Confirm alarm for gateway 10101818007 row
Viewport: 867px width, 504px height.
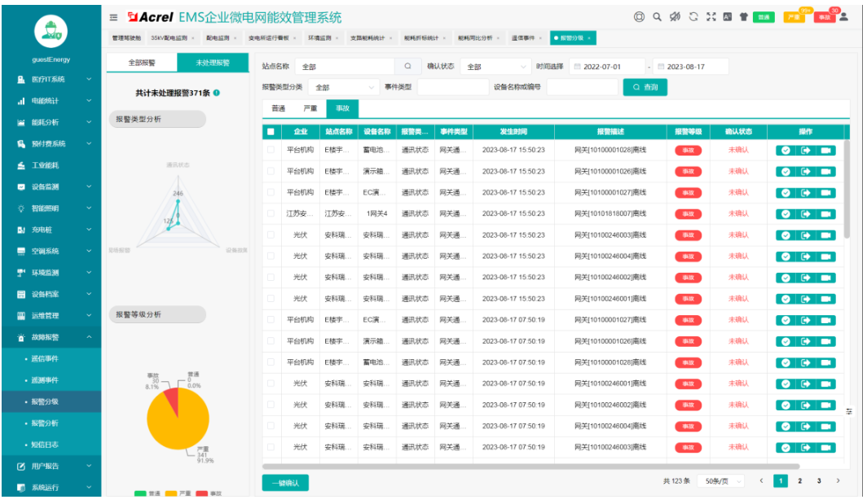pos(786,214)
